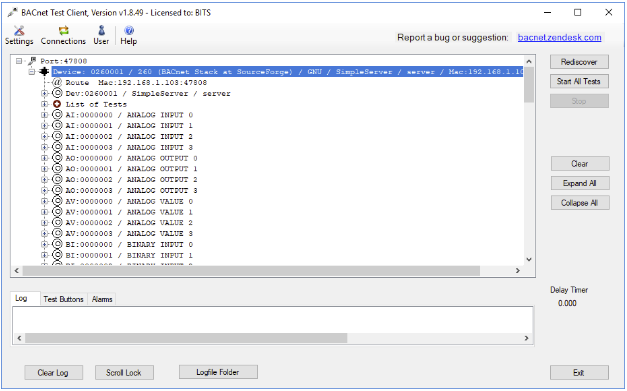This screenshot has height=391, width=627.
Task: Expand the ANALOG OUTPUT 3 node
Action: click(x=44, y=190)
